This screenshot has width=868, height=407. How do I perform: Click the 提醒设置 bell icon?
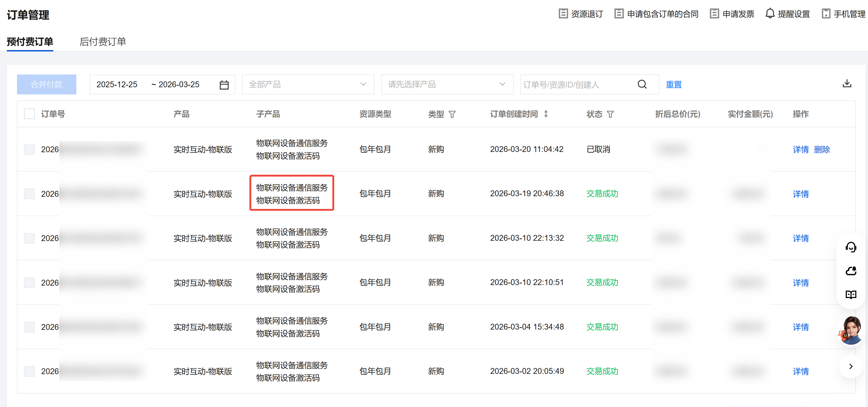point(770,14)
